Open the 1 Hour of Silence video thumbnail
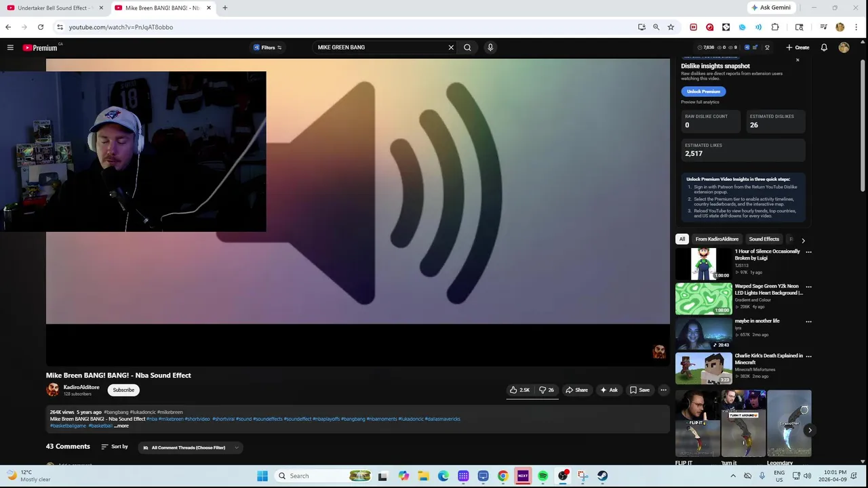 pyautogui.click(x=704, y=264)
